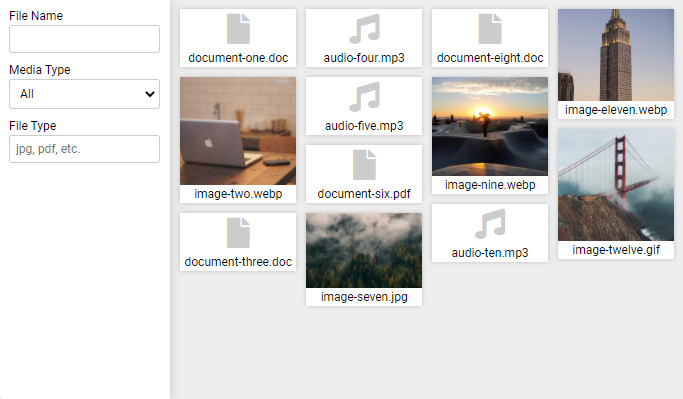
Task: Click the document-three.doc file icon
Action: pos(238,233)
